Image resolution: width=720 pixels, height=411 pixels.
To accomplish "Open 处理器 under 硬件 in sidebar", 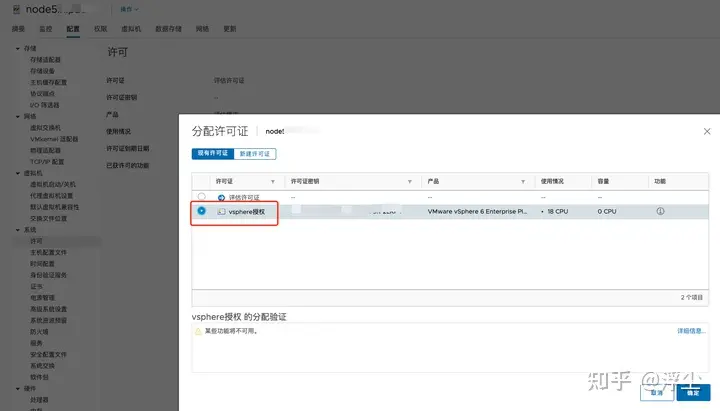I will 39,400.
